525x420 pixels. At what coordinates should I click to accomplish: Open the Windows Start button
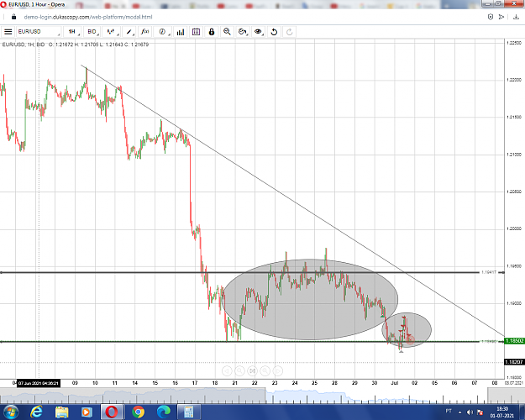tap(11, 412)
